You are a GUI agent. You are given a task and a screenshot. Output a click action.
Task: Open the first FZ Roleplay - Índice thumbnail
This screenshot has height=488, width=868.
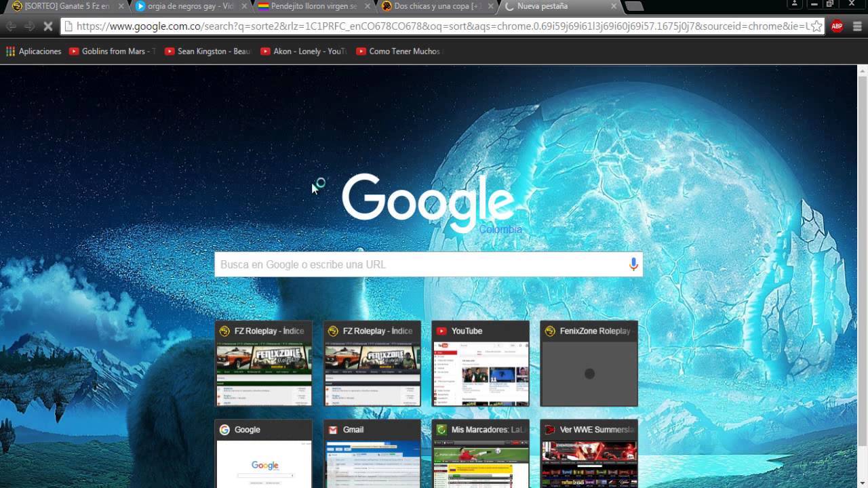click(264, 364)
